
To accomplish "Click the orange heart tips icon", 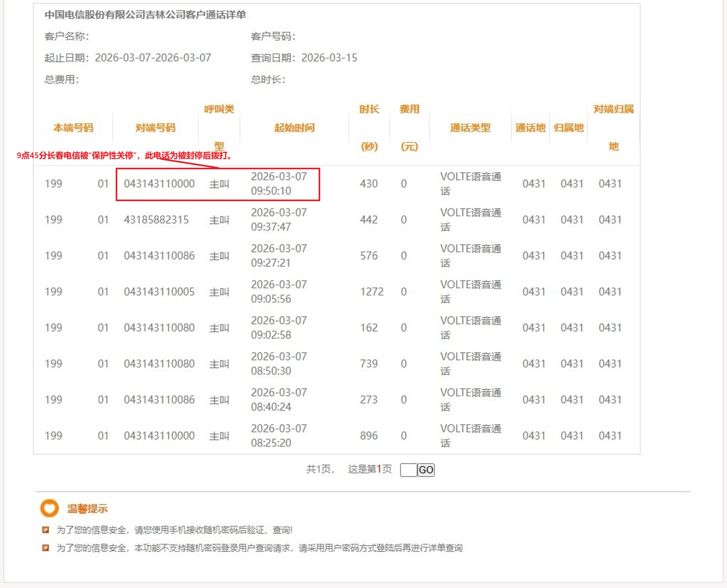I will tap(49, 508).
